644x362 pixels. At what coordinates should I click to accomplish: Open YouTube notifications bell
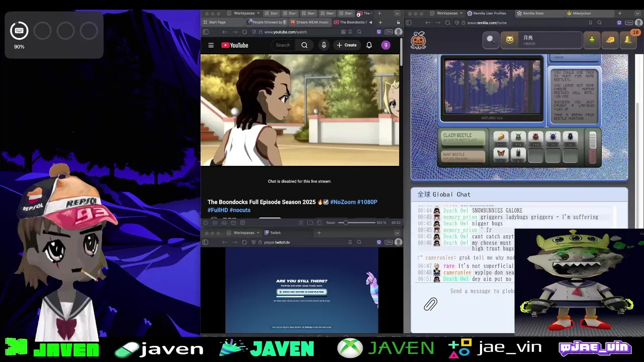pos(369,45)
